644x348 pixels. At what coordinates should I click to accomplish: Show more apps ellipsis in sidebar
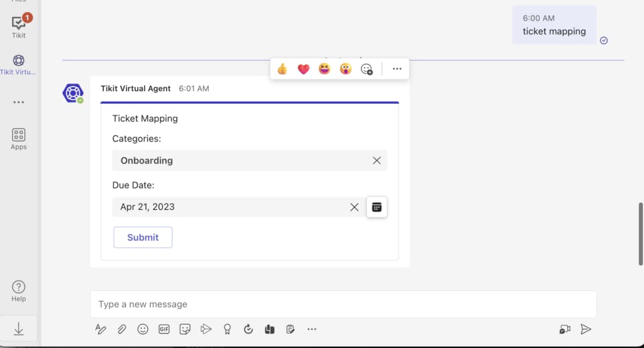click(x=18, y=102)
